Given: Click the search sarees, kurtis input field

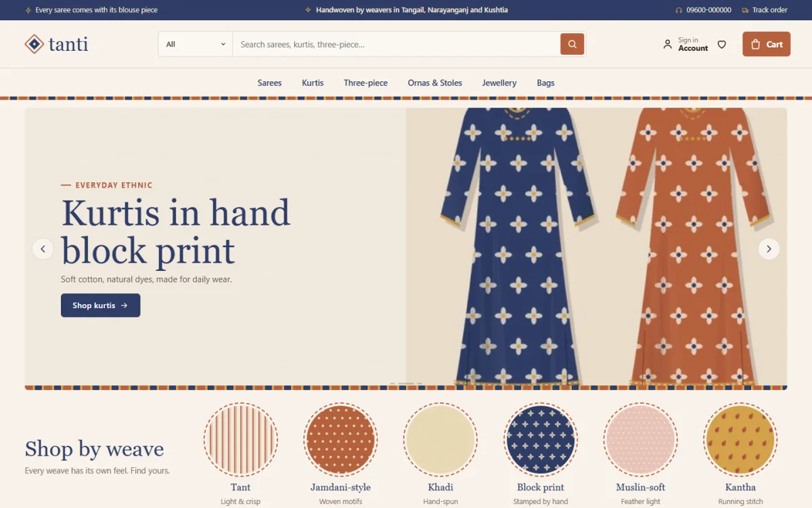Looking at the screenshot, I should point(397,44).
